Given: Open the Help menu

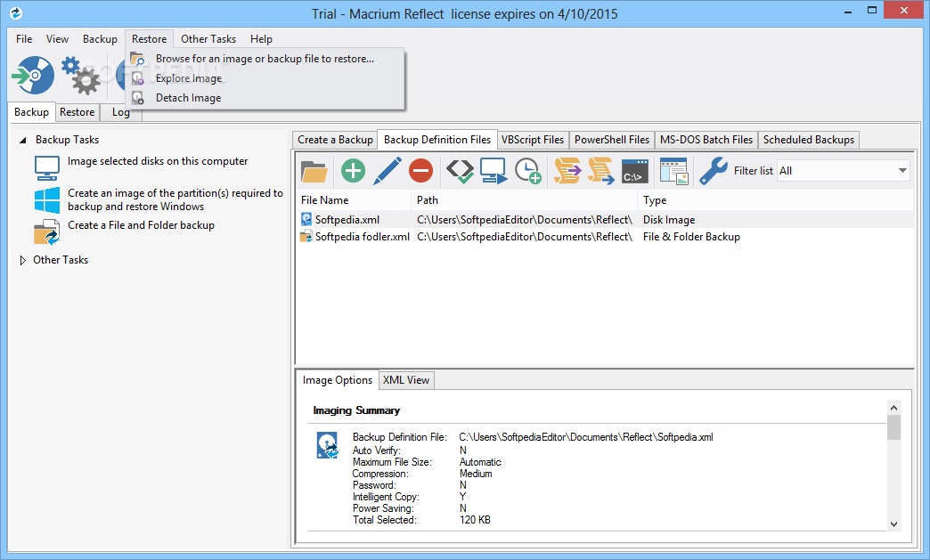Looking at the screenshot, I should tap(261, 39).
